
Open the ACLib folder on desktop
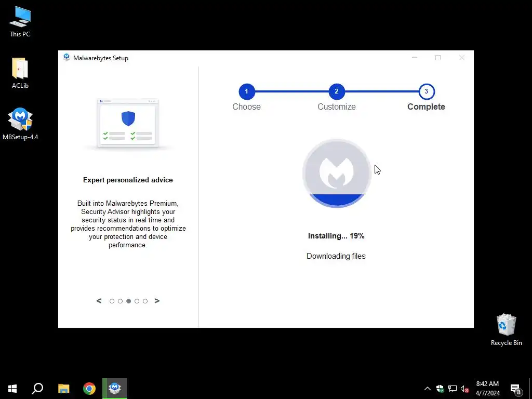[x=20, y=73]
